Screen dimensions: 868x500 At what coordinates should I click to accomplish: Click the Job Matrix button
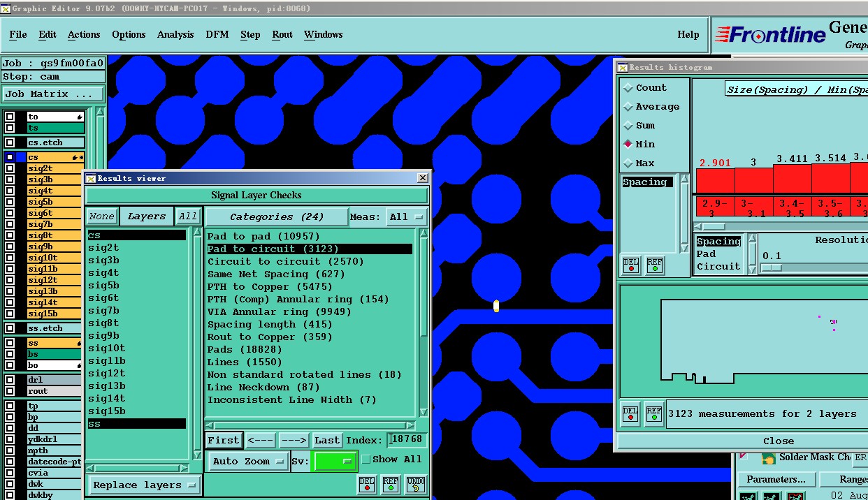[x=53, y=94]
